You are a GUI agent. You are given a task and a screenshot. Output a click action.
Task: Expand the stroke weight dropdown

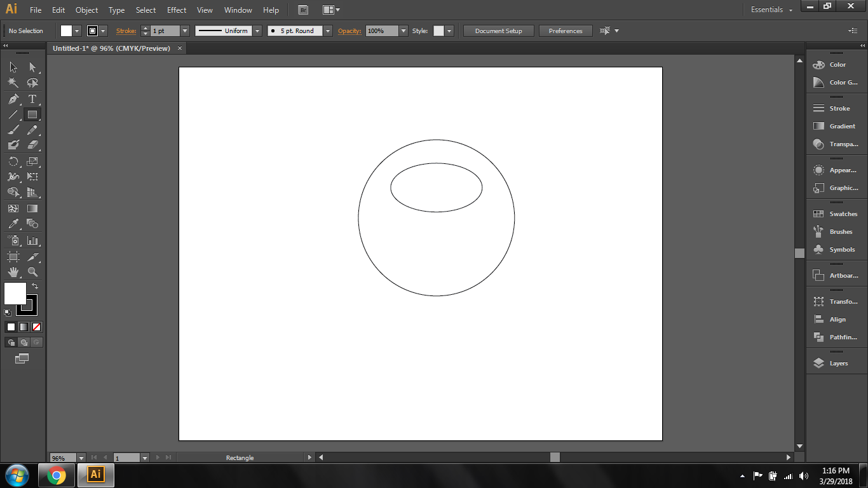(x=185, y=31)
